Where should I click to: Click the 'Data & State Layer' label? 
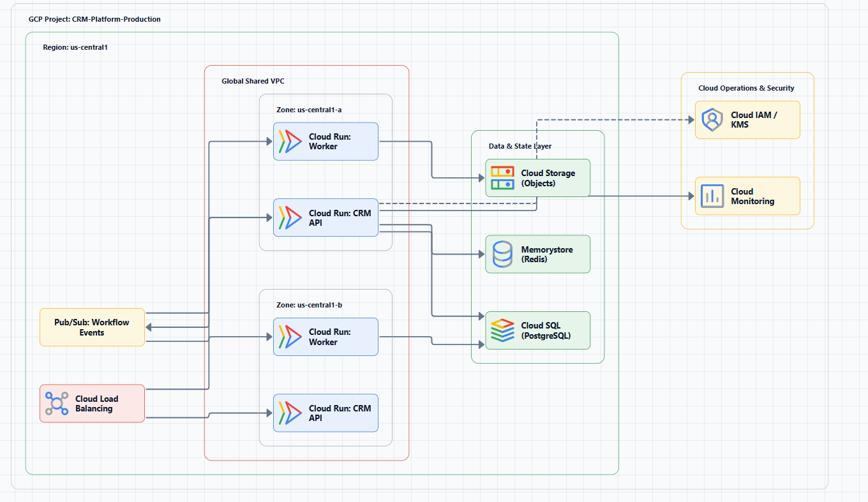(x=520, y=146)
